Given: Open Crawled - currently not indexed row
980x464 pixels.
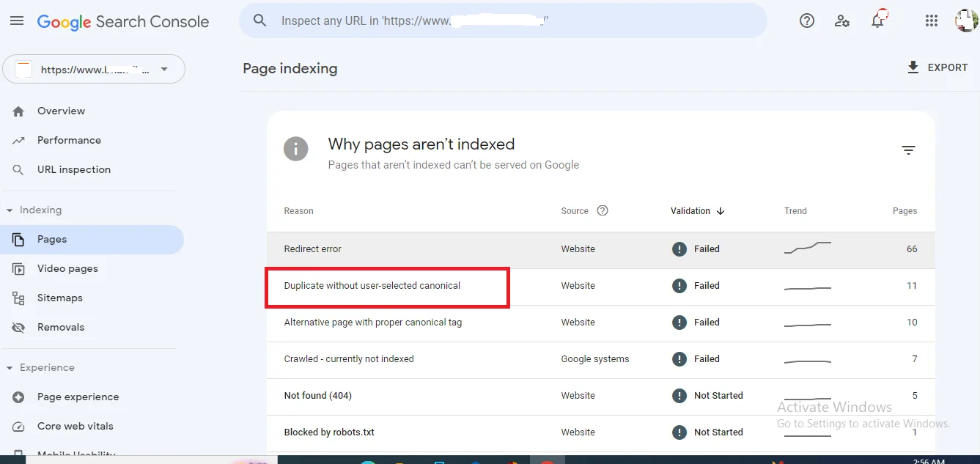Looking at the screenshot, I should coord(601,360).
